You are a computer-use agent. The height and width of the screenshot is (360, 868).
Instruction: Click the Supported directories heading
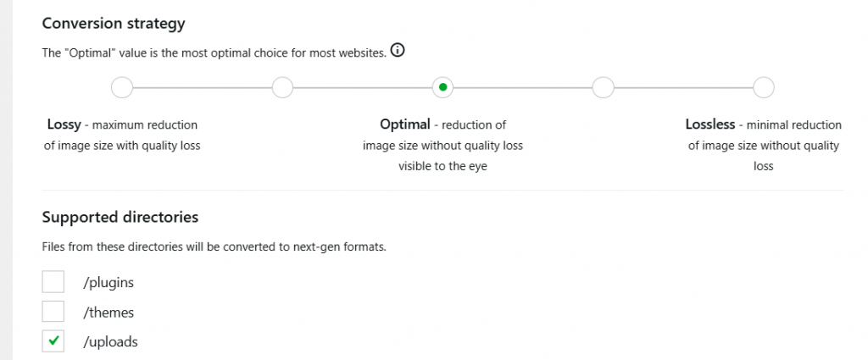[120, 218]
